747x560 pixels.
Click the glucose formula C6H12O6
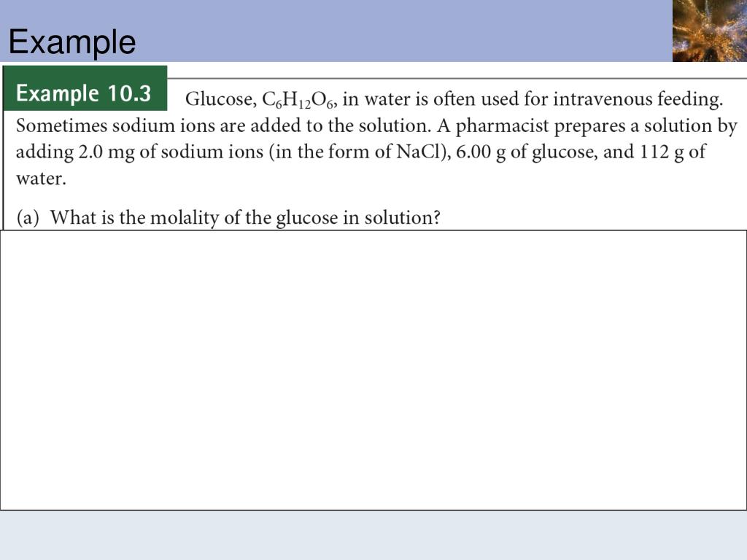tap(300, 100)
